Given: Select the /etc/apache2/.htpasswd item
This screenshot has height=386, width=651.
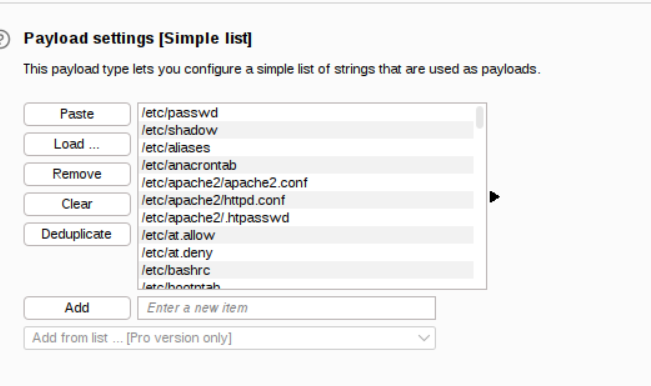Looking at the screenshot, I should 307,217.
